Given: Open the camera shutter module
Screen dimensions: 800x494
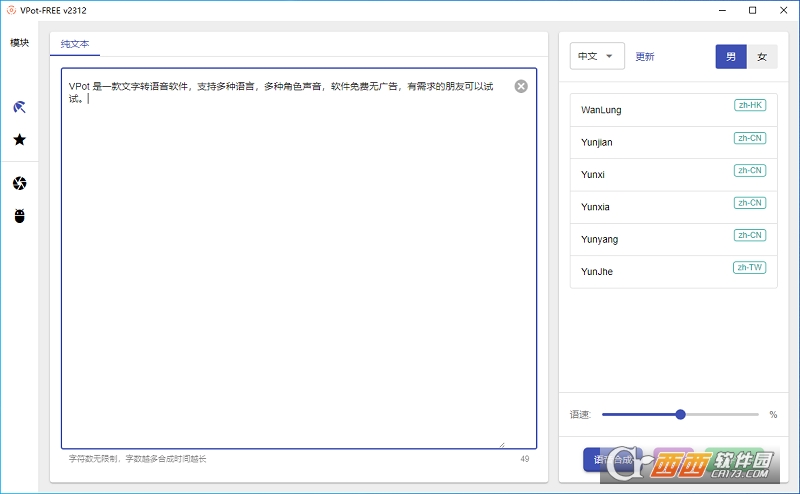Looking at the screenshot, I should [19, 183].
